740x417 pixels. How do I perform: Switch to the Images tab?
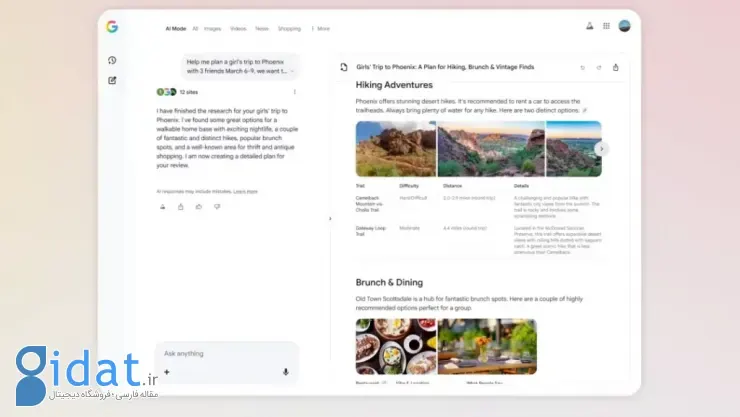(212, 29)
